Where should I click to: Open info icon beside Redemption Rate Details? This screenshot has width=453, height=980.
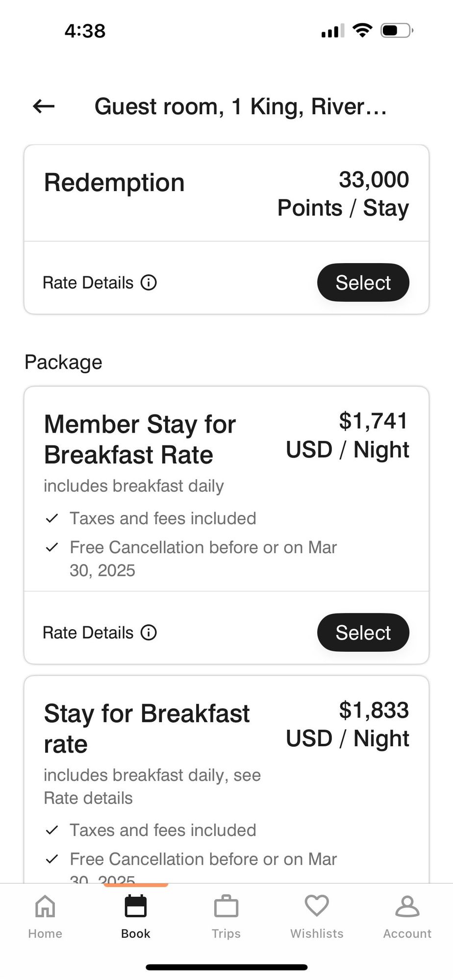point(149,283)
